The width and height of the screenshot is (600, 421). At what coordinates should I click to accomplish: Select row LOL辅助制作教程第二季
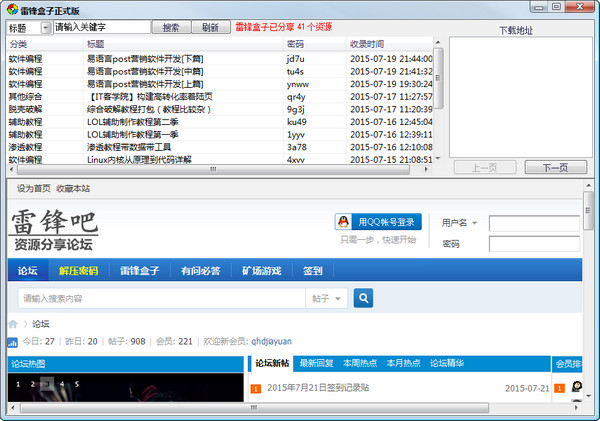tap(220, 122)
